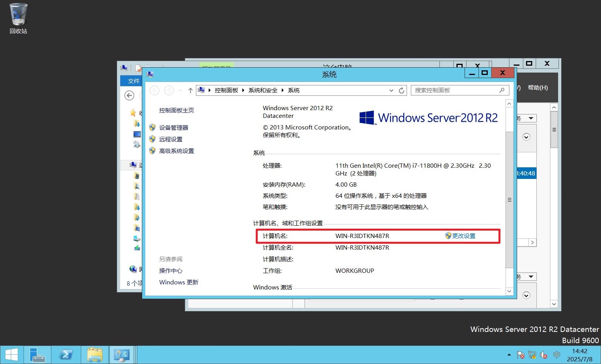The height and width of the screenshot is (364, 601).
Task: Go to 控制面板主页 (Control Panel Home)
Action: tap(176, 111)
